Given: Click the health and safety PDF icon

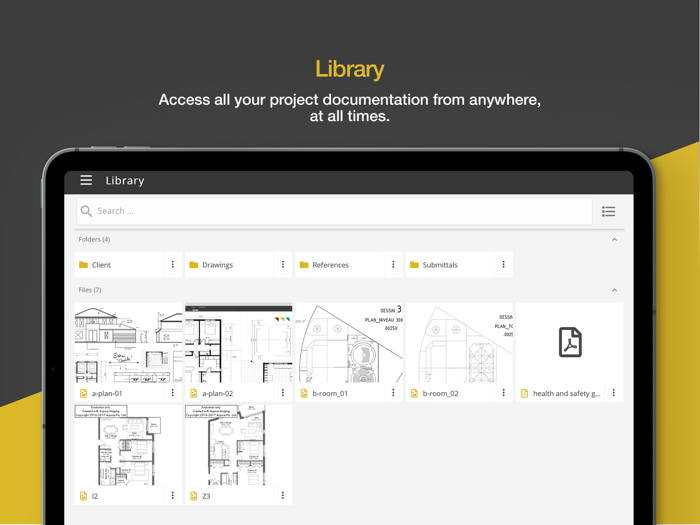Looking at the screenshot, I should point(524,393).
